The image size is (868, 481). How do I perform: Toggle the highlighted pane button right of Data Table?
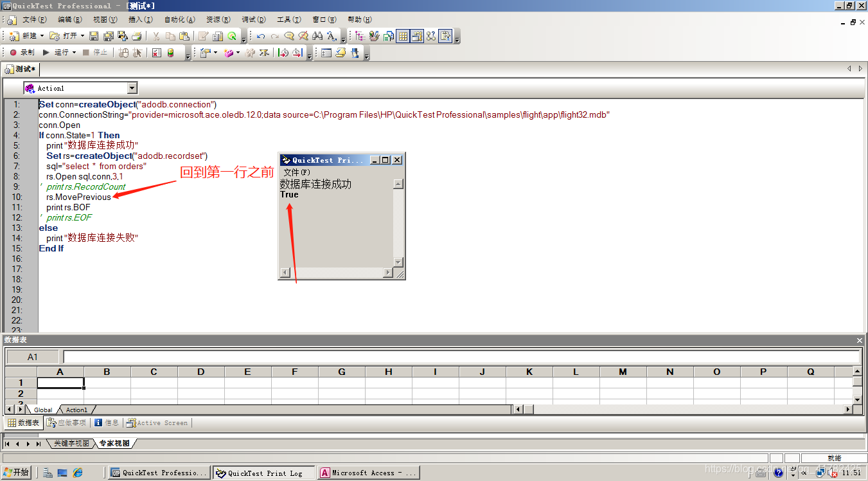(418, 36)
